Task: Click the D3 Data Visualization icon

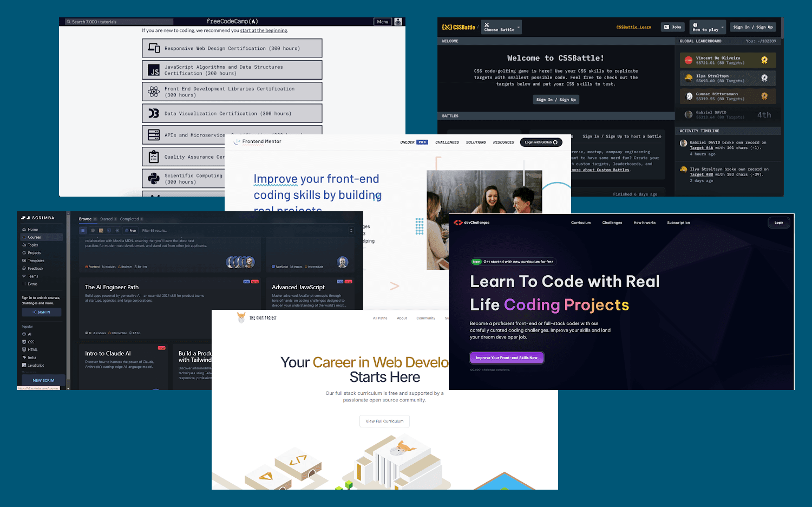Action: [154, 114]
